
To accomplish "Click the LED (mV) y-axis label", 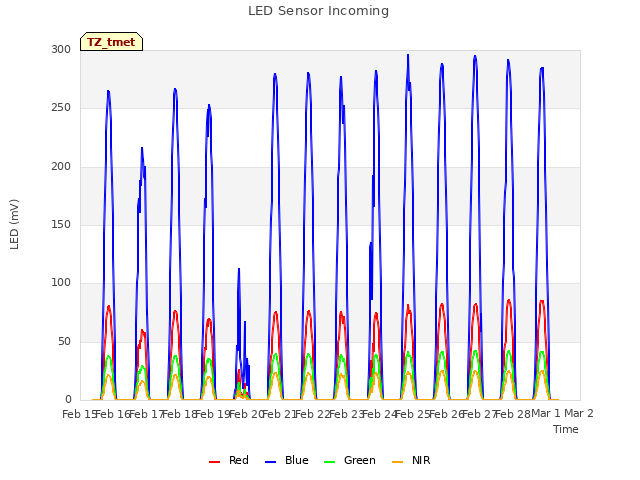I will tap(14, 224).
